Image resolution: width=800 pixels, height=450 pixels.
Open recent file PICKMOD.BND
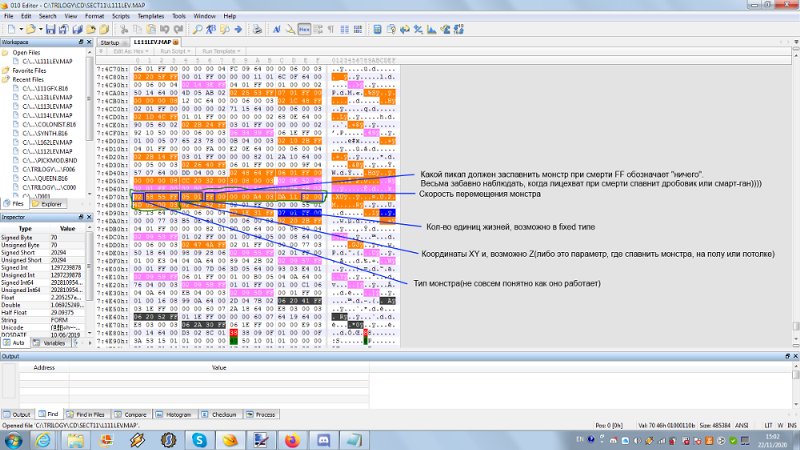pyautogui.click(x=49, y=160)
